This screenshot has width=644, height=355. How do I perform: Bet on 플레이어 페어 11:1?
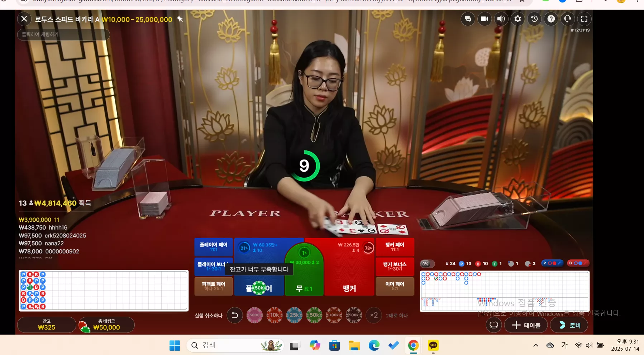214,247
